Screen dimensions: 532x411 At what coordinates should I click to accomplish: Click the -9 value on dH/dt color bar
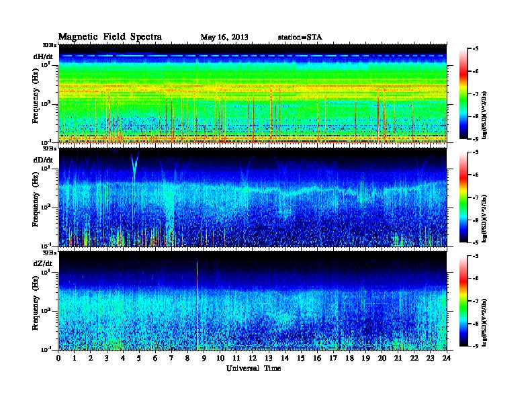tap(476, 139)
